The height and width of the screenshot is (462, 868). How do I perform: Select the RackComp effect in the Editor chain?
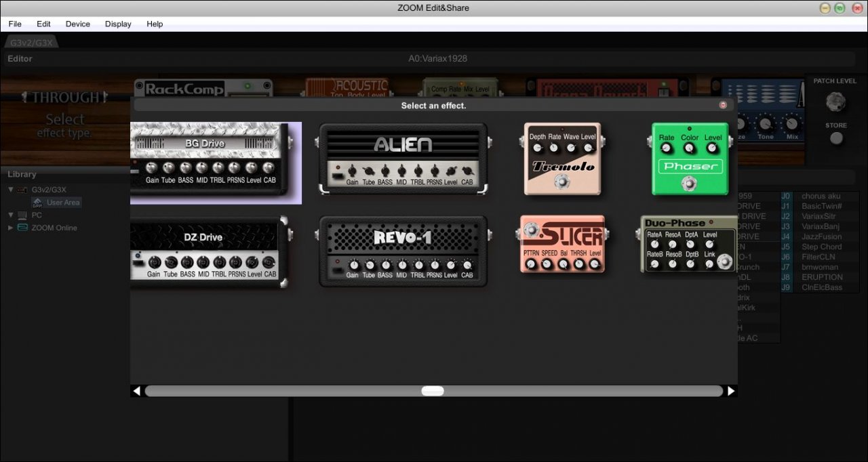[x=204, y=88]
